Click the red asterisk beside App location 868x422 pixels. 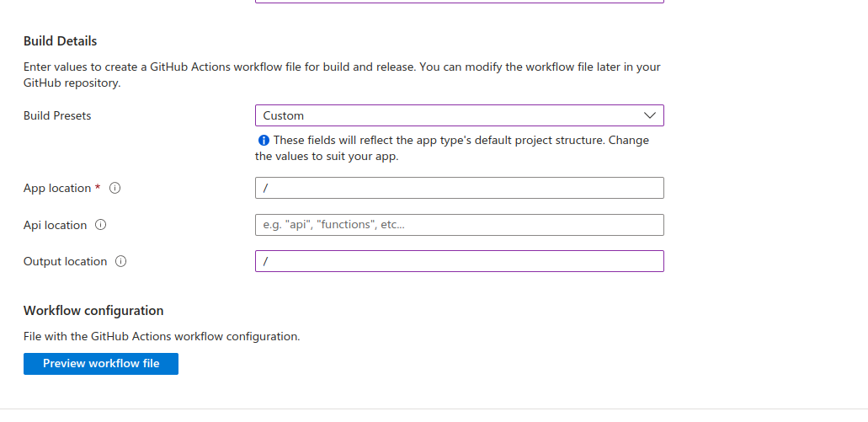point(98,187)
